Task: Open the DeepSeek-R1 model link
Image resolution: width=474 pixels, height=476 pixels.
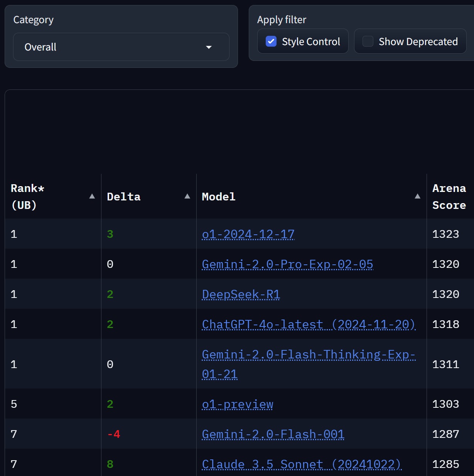Action: 241,294
